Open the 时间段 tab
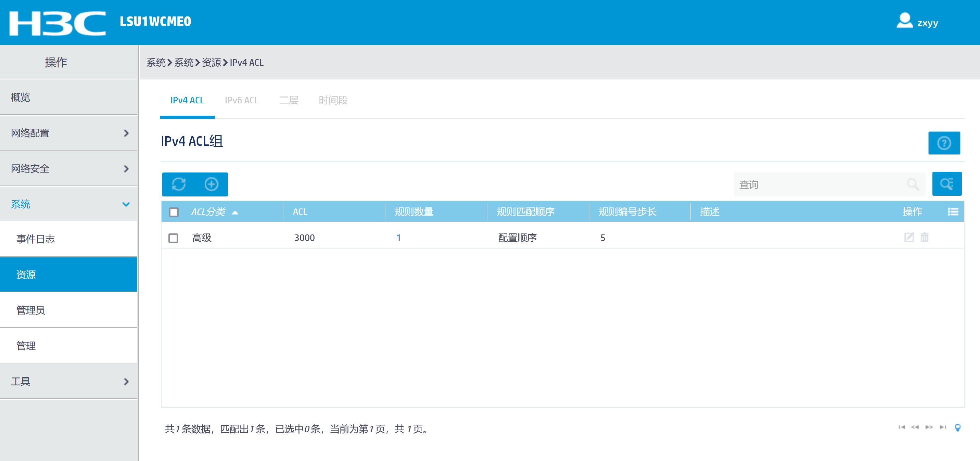 333,100
